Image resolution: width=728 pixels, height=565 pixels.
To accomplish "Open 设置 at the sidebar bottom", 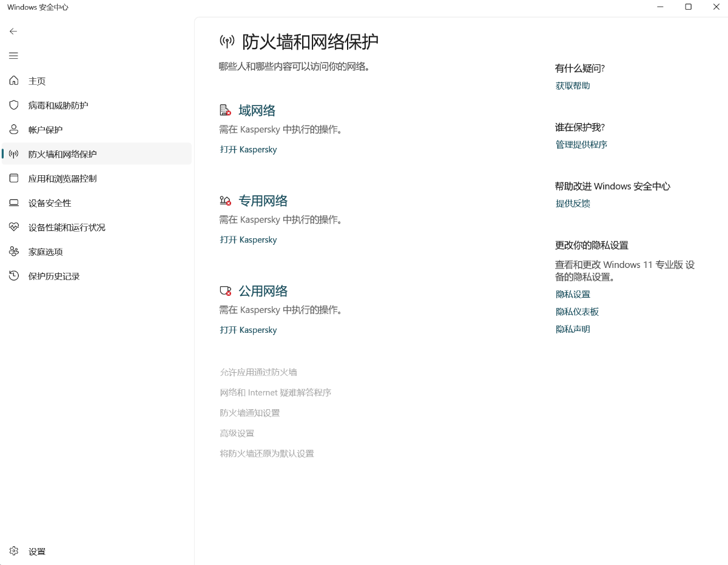I will click(x=96, y=551).
